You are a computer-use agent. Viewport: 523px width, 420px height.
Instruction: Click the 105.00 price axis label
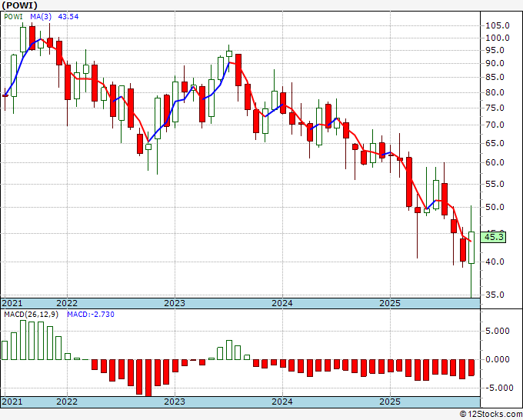(498, 25)
